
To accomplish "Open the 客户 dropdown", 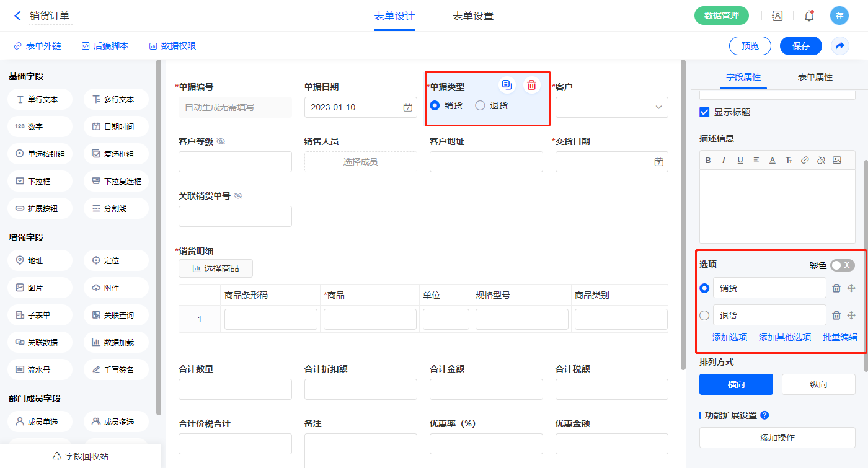I will pyautogui.click(x=611, y=107).
